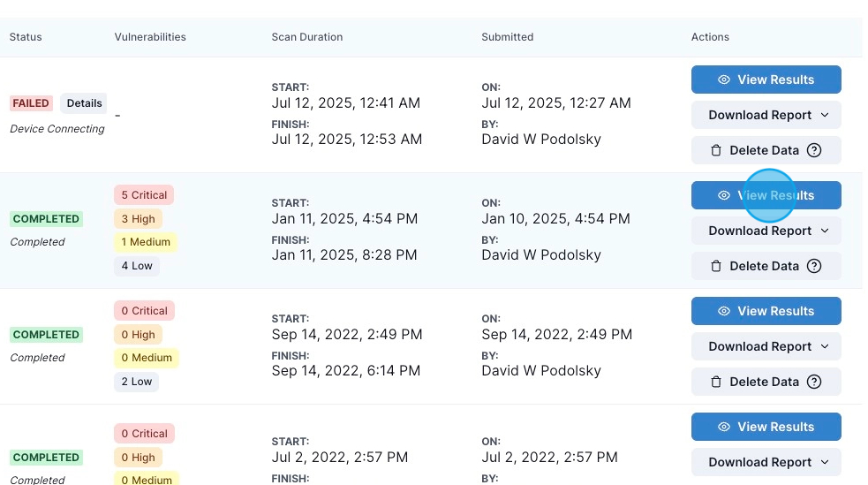The width and height of the screenshot is (868, 485).
Task: Click the 2 Low badge in Sep 2022 row
Action: [136, 382]
